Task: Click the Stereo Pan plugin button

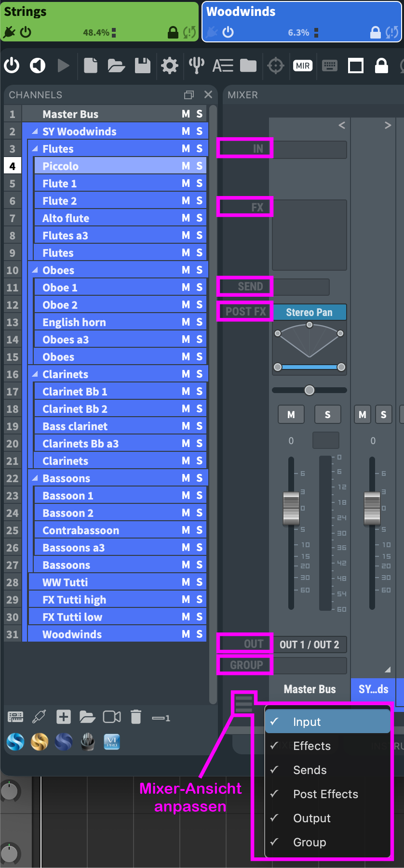Action: point(309,312)
